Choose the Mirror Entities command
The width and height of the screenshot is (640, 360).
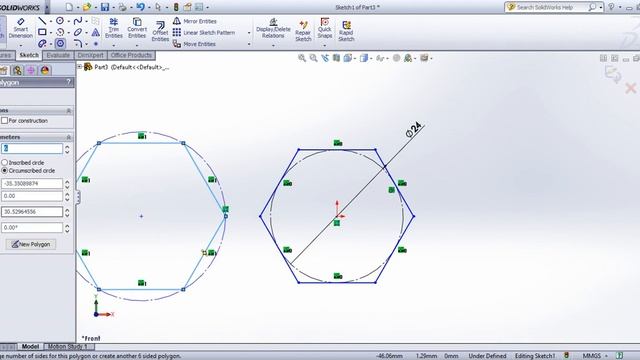click(x=195, y=21)
